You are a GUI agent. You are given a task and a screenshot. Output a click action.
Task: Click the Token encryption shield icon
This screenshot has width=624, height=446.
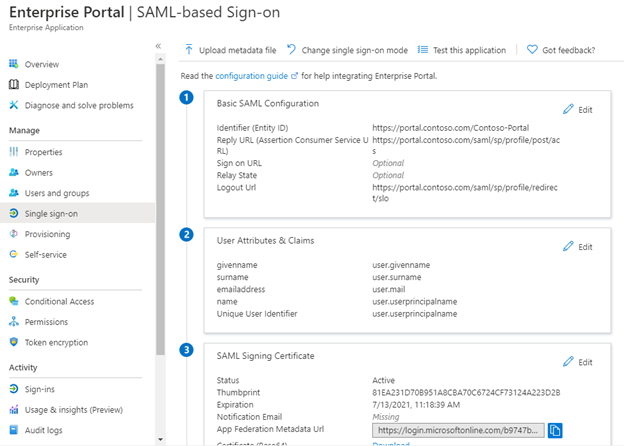coord(14,342)
